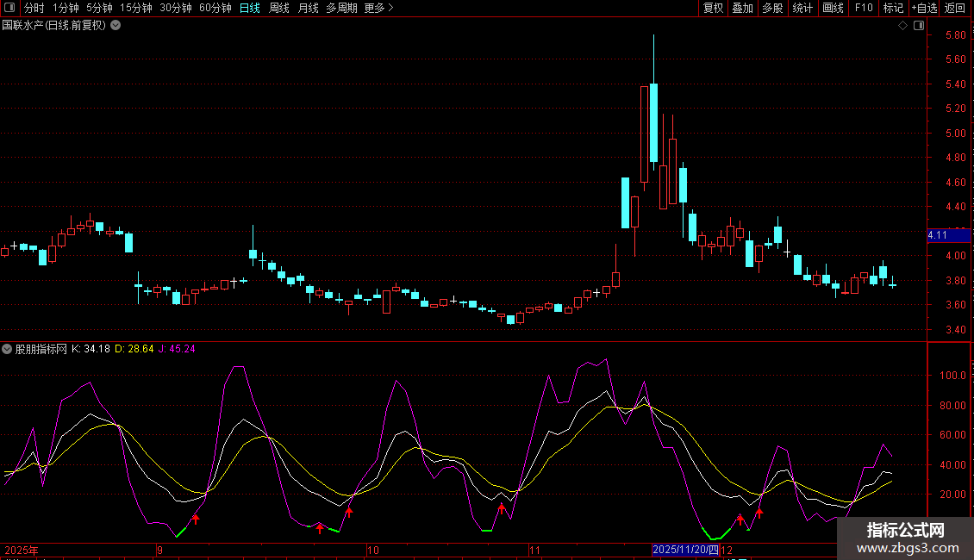Click the 4.11 current price label on axis

tap(937, 235)
